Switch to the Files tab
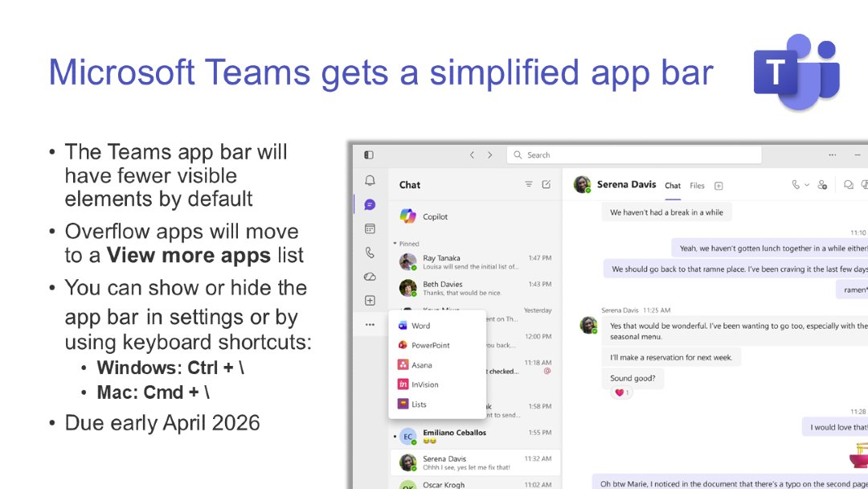 coord(697,186)
